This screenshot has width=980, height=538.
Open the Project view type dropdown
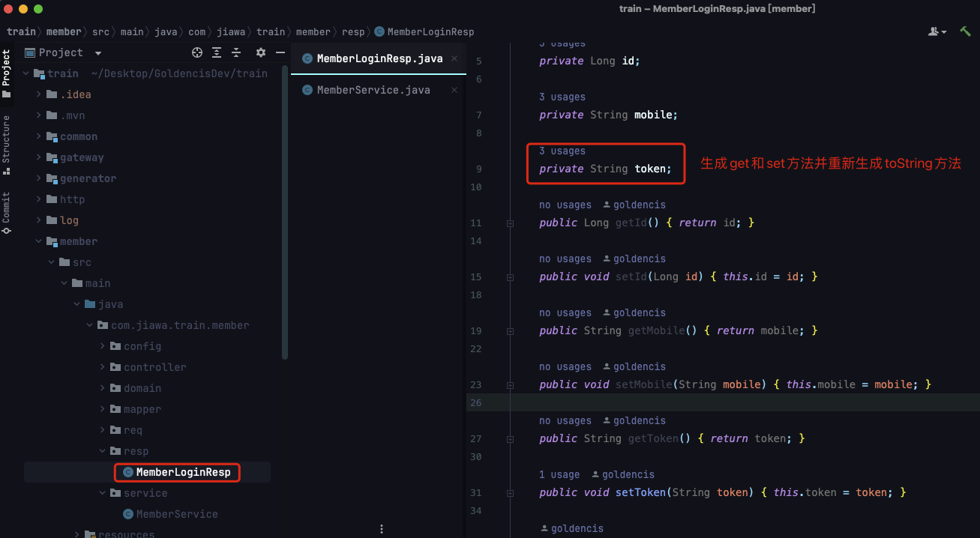[x=98, y=53]
